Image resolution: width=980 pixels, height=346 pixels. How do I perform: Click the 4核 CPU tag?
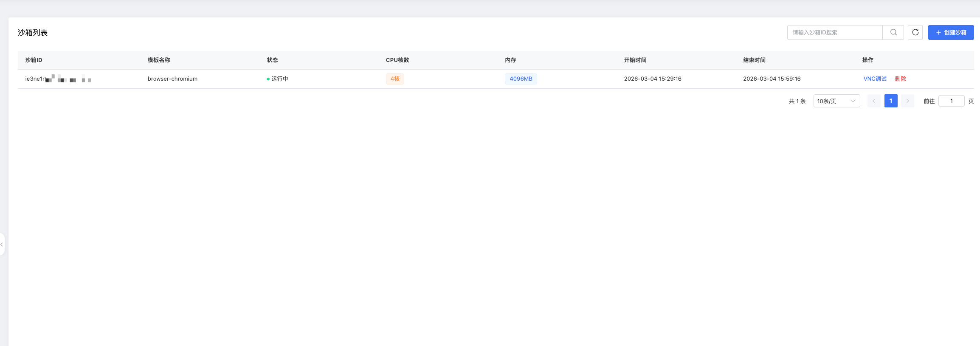tap(395, 79)
